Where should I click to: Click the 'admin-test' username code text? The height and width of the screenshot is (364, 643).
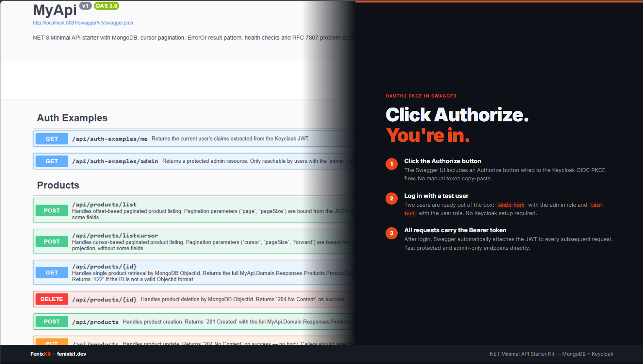tap(511, 205)
